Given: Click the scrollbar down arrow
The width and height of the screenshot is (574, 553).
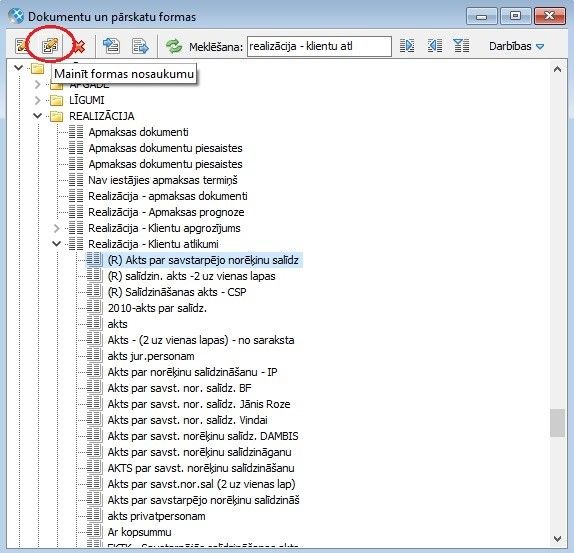Looking at the screenshot, I should coord(557,539).
